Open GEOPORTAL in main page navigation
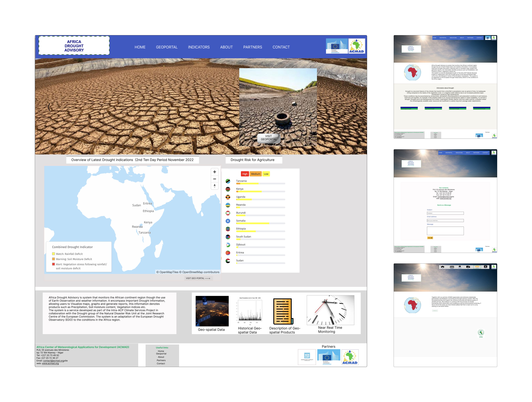Image resolution: width=532 pixels, height=402 pixels. click(x=167, y=47)
